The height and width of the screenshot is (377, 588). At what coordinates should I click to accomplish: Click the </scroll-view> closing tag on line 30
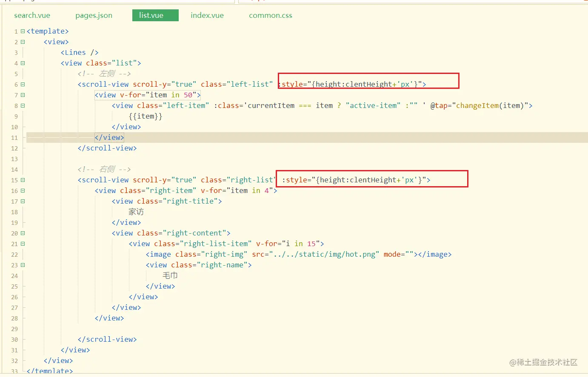pyautogui.click(x=107, y=339)
